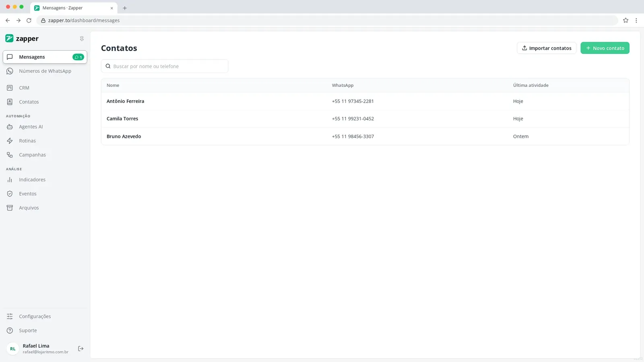Image resolution: width=644 pixels, height=362 pixels.
Task: Click the Novo contato button
Action: tap(605, 48)
